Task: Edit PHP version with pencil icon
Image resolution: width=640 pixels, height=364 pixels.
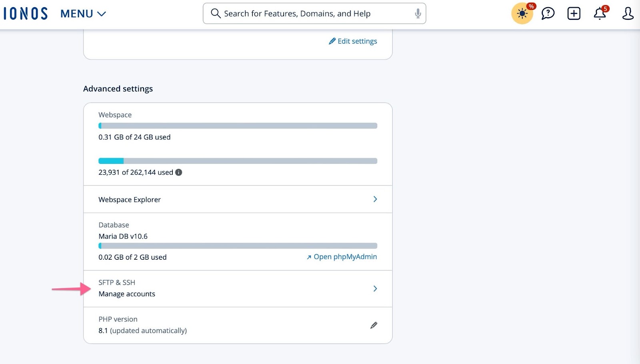Action: (374, 325)
